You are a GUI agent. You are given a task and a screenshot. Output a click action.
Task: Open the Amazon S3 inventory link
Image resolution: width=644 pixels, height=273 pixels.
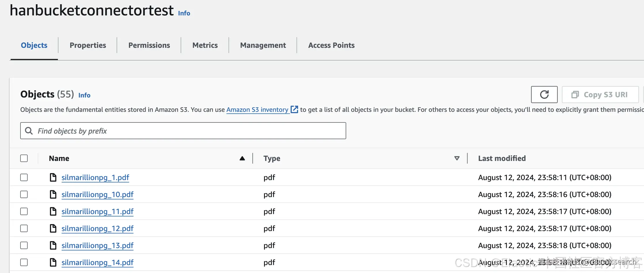pos(257,110)
